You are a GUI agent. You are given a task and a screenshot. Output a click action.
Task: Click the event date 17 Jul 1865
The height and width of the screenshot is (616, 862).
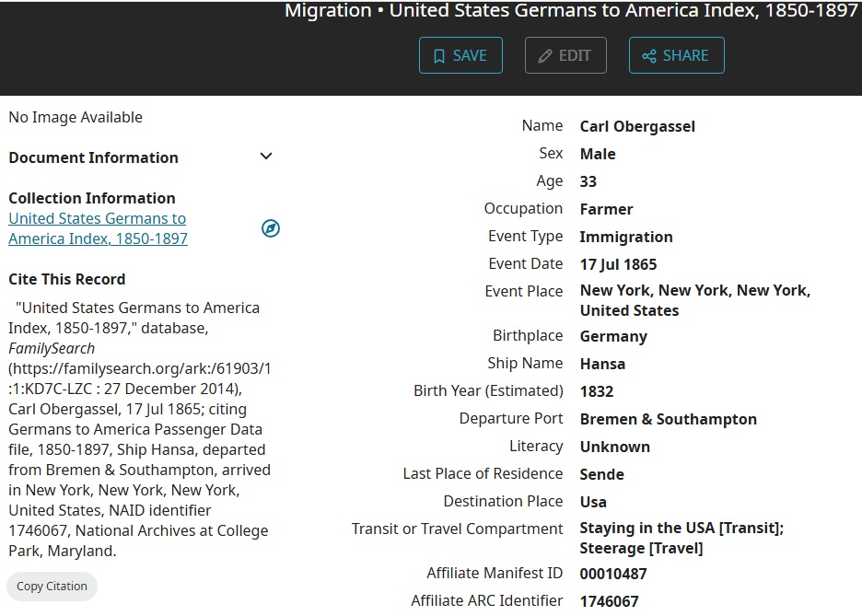[x=618, y=264]
